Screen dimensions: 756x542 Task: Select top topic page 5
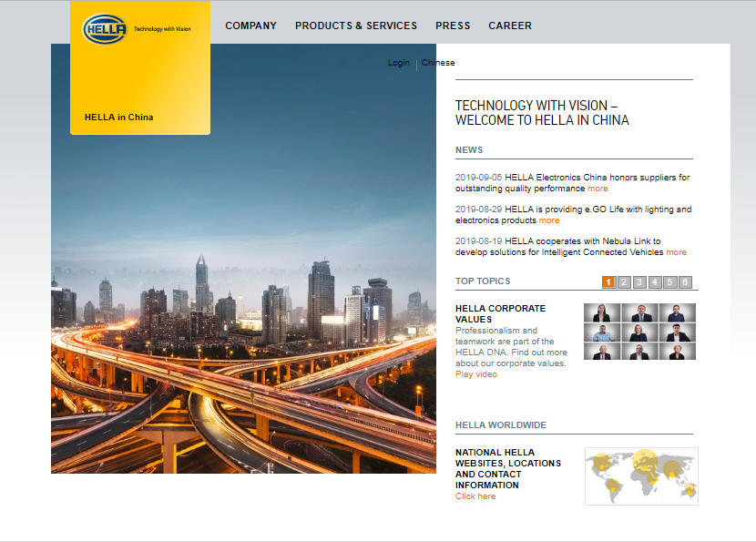point(669,282)
